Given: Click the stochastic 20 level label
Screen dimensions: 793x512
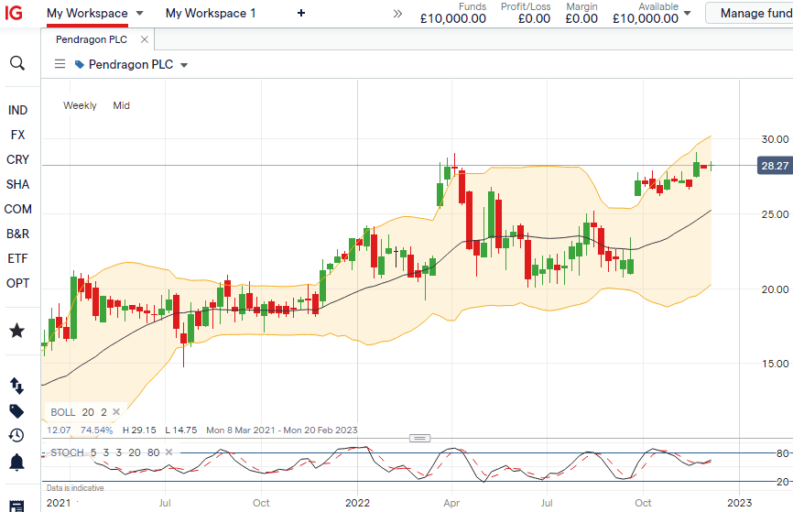Looking at the screenshot, I should pyautogui.click(x=783, y=482).
